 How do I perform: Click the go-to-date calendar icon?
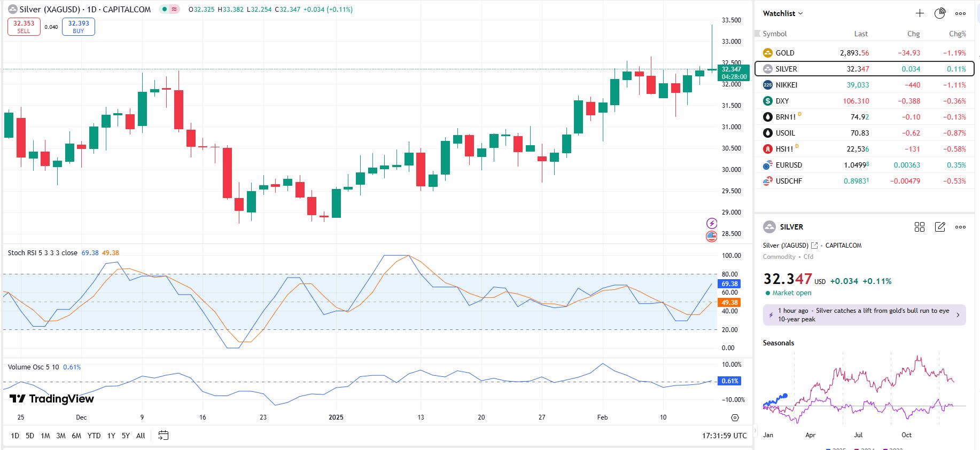point(164,436)
